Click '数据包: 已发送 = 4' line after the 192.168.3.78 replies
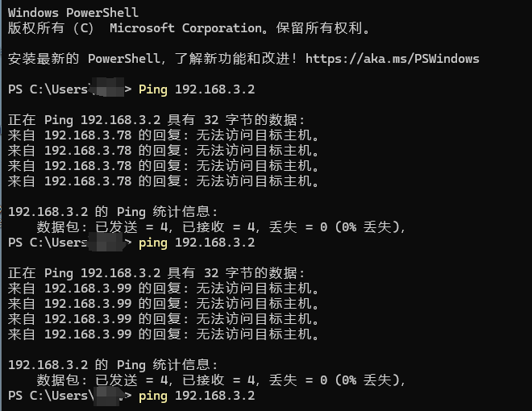The height and width of the screenshot is (411, 532). tap(221, 227)
